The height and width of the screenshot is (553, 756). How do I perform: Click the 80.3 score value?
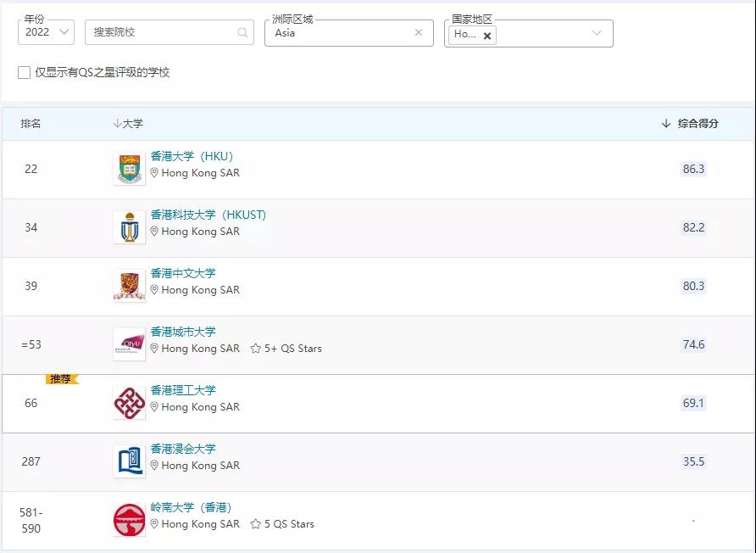coord(693,286)
